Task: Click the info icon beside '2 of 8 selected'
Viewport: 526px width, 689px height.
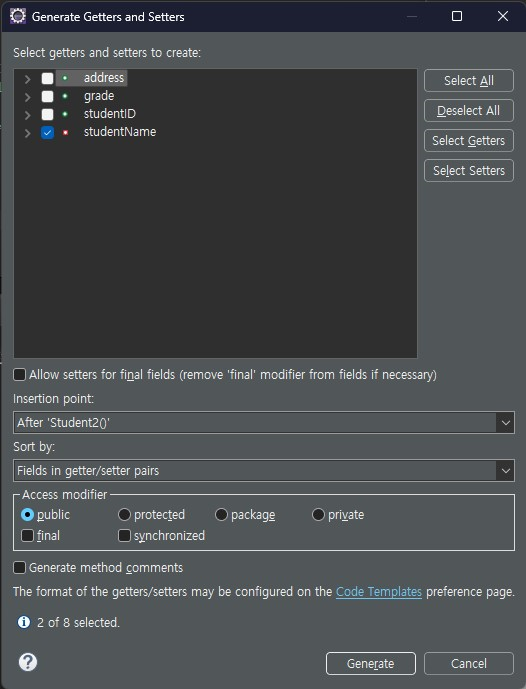Action: [x=24, y=622]
